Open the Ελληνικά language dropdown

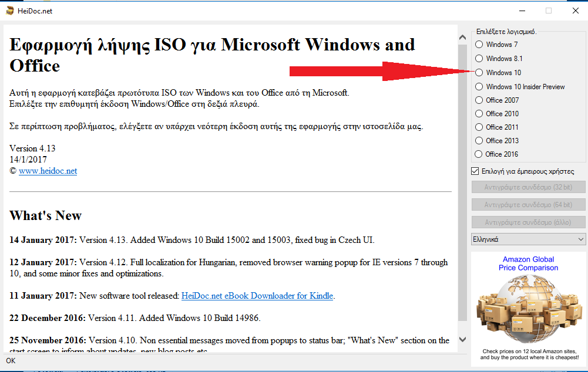point(529,239)
